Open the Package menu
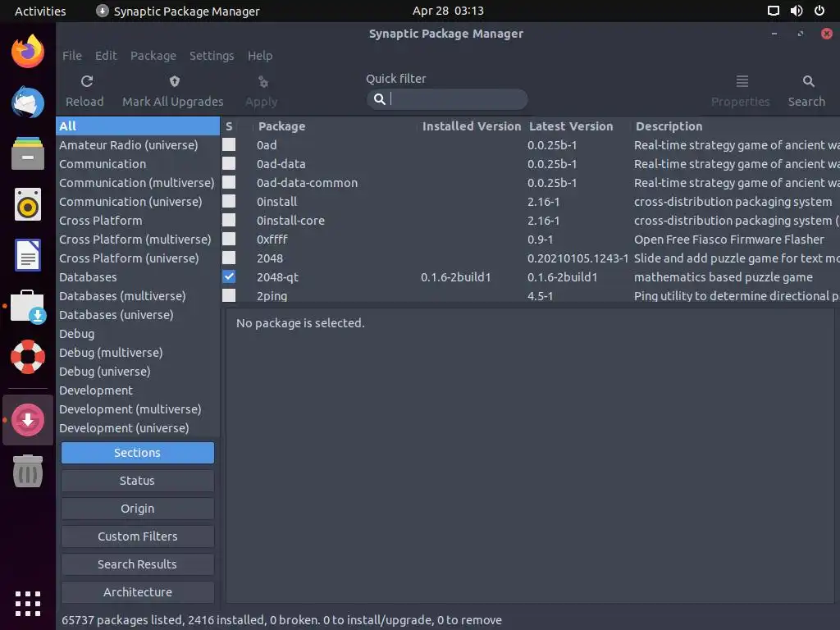Screen dimensions: 840x630 tap(153, 56)
